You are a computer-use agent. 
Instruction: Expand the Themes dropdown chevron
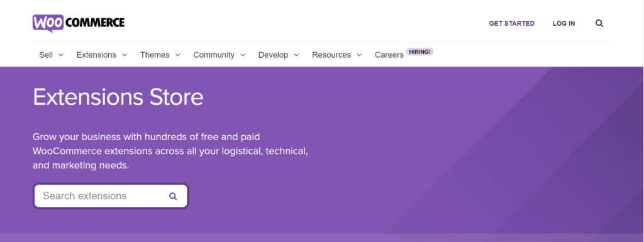click(177, 55)
